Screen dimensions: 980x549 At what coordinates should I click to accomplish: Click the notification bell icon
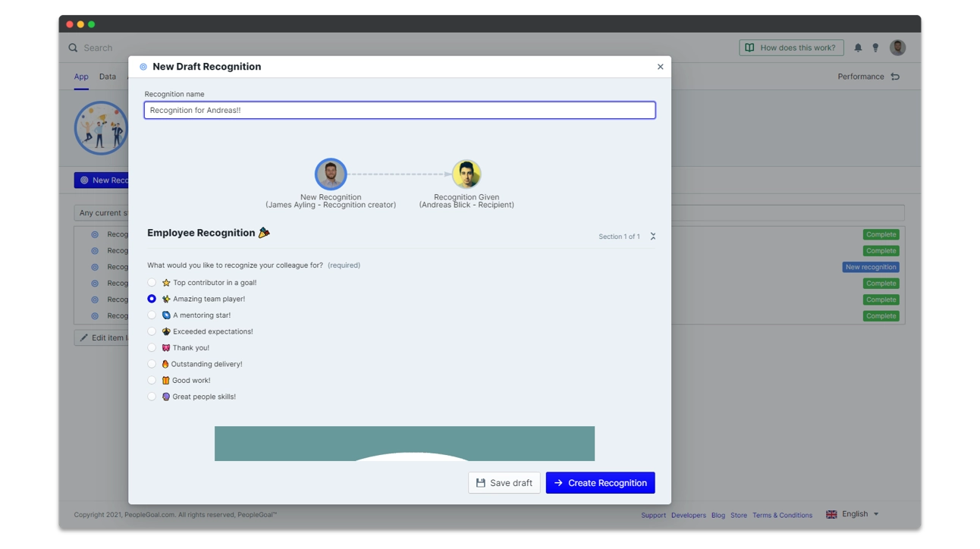tap(858, 48)
